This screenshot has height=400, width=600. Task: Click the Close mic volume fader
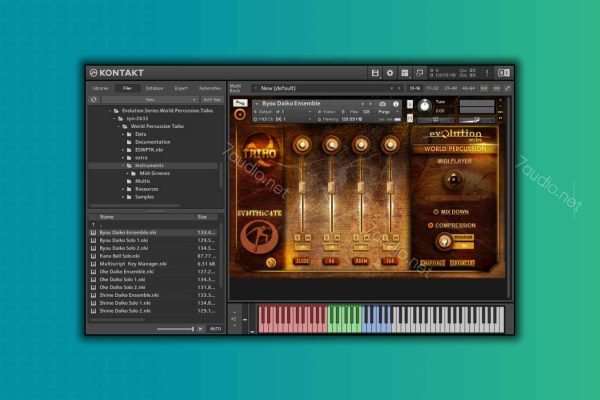click(x=302, y=187)
